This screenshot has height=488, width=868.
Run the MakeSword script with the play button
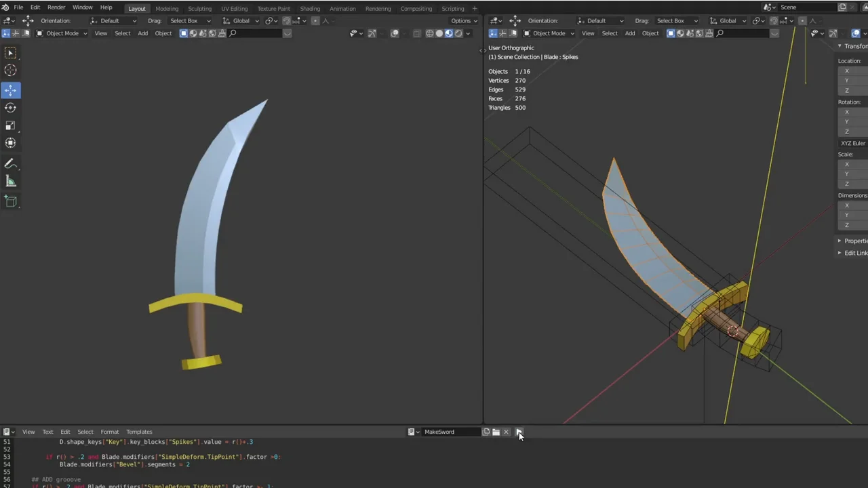tap(519, 432)
